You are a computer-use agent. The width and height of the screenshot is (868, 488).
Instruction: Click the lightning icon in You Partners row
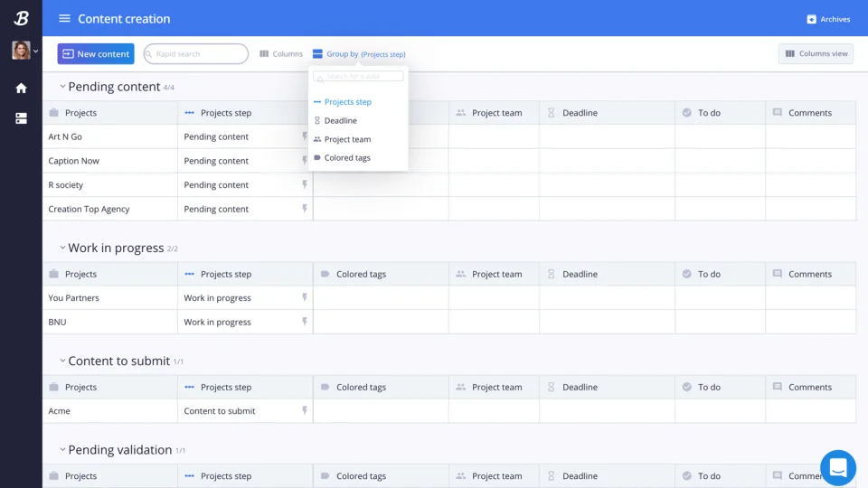305,297
